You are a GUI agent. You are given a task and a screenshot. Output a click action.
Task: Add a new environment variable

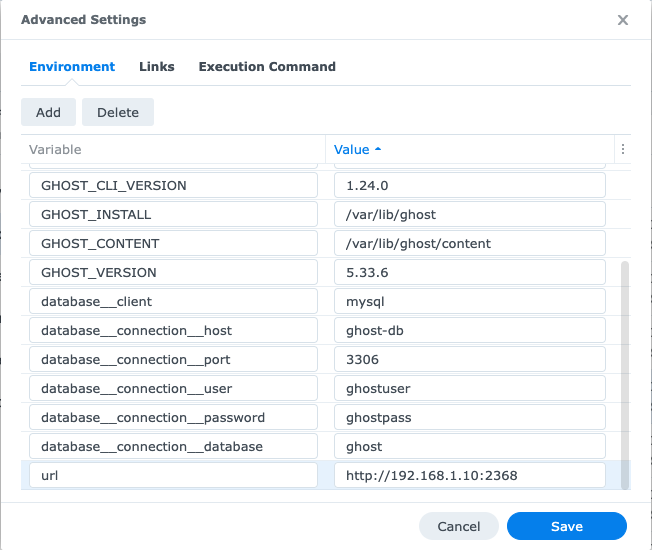coord(48,112)
